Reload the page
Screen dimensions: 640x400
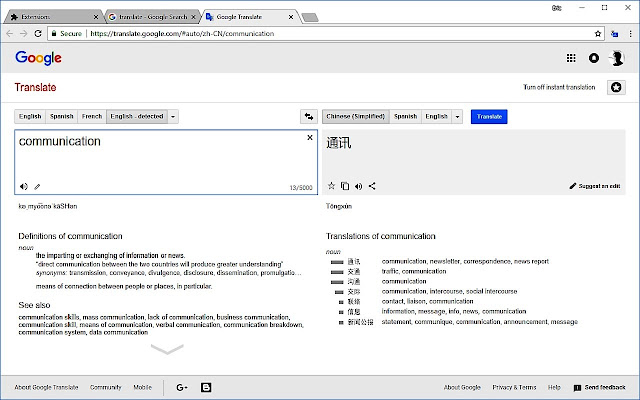[x=38, y=33]
